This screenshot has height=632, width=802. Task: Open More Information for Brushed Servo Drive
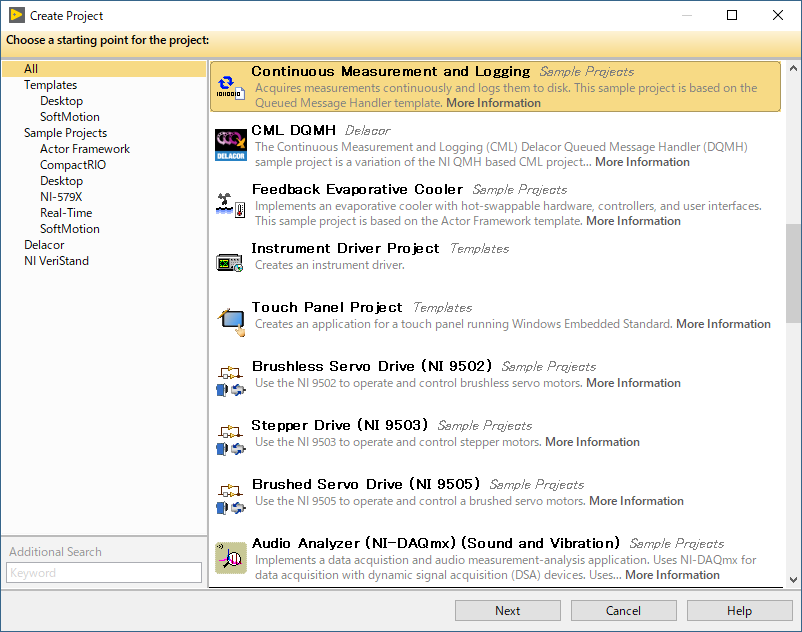tap(636, 501)
